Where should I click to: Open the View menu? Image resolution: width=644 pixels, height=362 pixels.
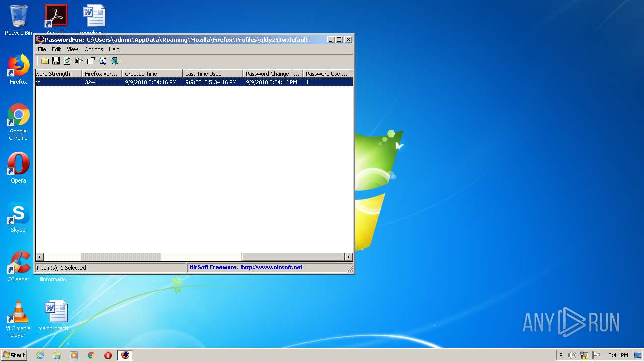point(72,49)
